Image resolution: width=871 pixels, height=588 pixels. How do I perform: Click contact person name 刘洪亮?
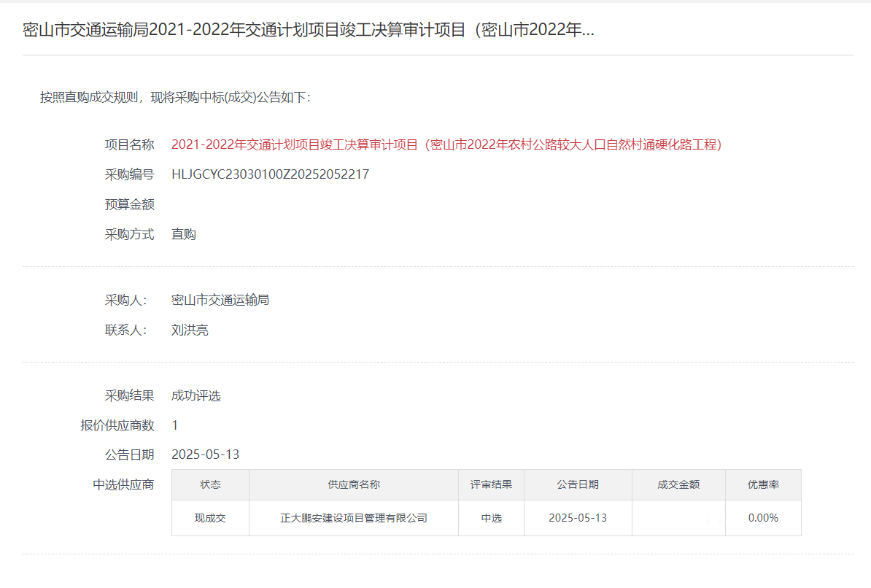[x=190, y=330]
